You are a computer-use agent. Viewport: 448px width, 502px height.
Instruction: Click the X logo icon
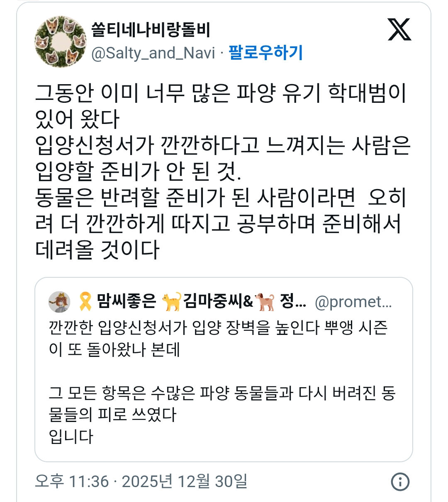399,30
